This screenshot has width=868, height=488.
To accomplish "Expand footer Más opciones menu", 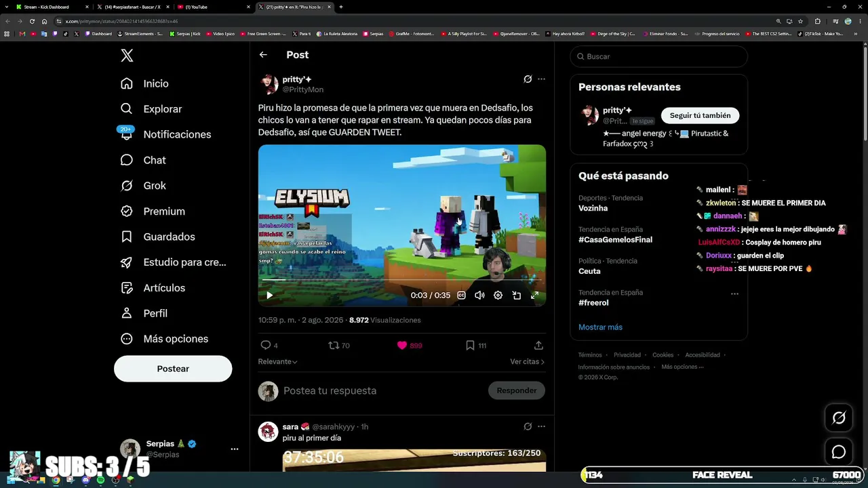I will tap(682, 367).
